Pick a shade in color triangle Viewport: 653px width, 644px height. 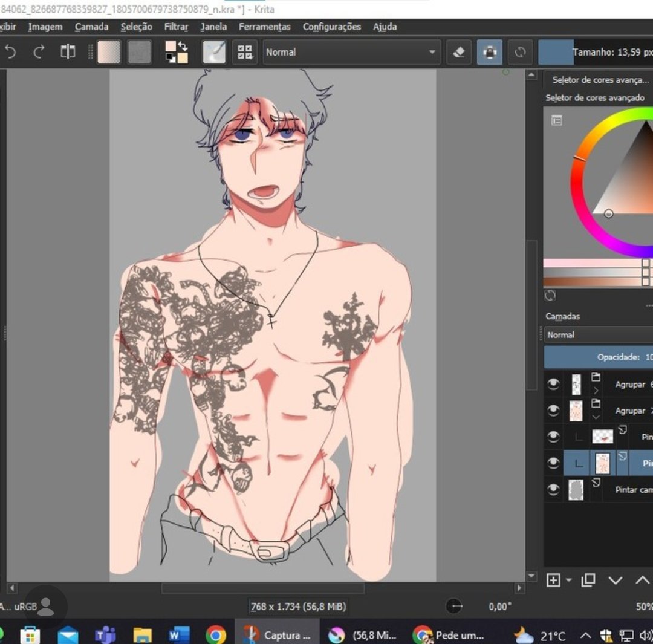[x=633, y=183]
